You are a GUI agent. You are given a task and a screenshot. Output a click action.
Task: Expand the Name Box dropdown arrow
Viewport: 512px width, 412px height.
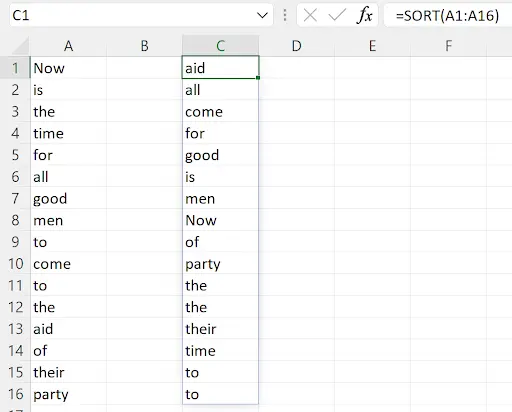pyautogui.click(x=262, y=15)
